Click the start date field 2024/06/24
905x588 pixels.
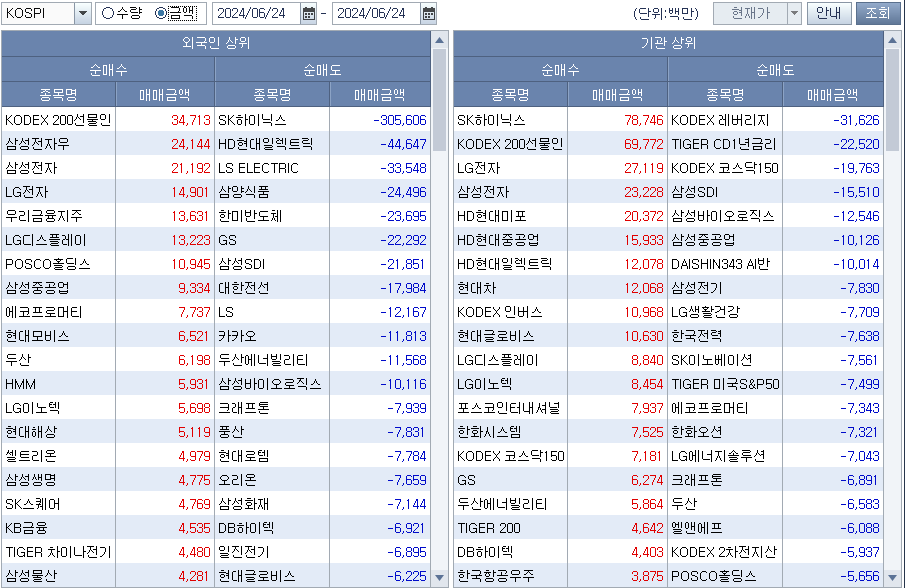tap(256, 13)
